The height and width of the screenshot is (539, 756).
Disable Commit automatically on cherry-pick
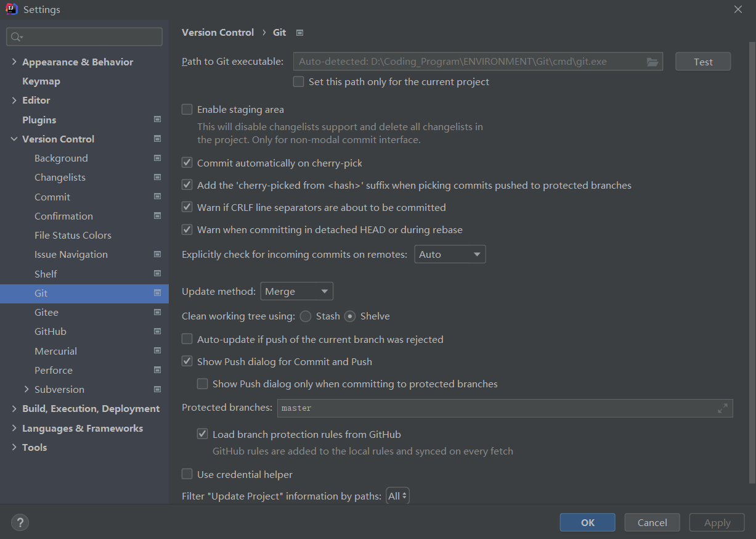pyautogui.click(x=187, y=163)
